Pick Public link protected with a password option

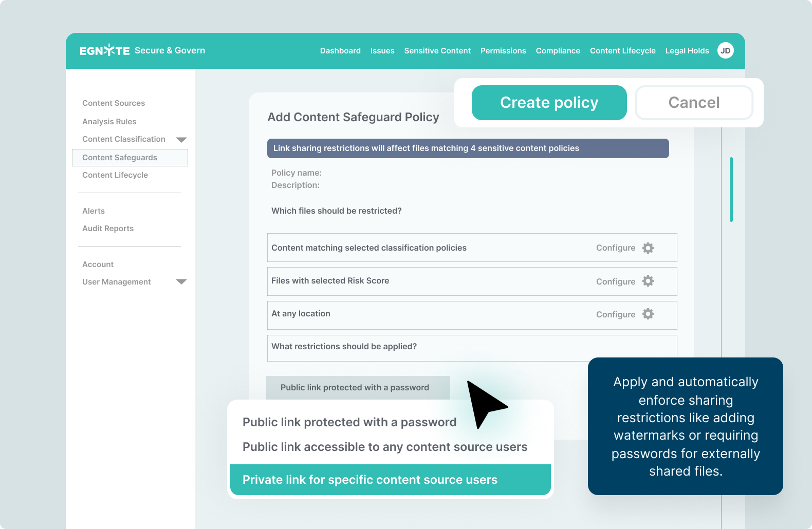(x=349, y=422)
